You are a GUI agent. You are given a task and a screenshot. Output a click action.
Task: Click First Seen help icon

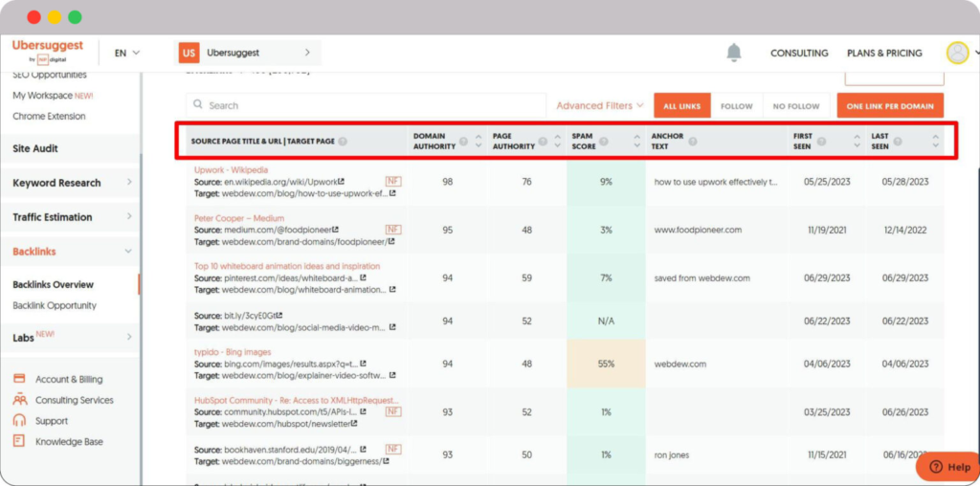[x=821, y=142]
